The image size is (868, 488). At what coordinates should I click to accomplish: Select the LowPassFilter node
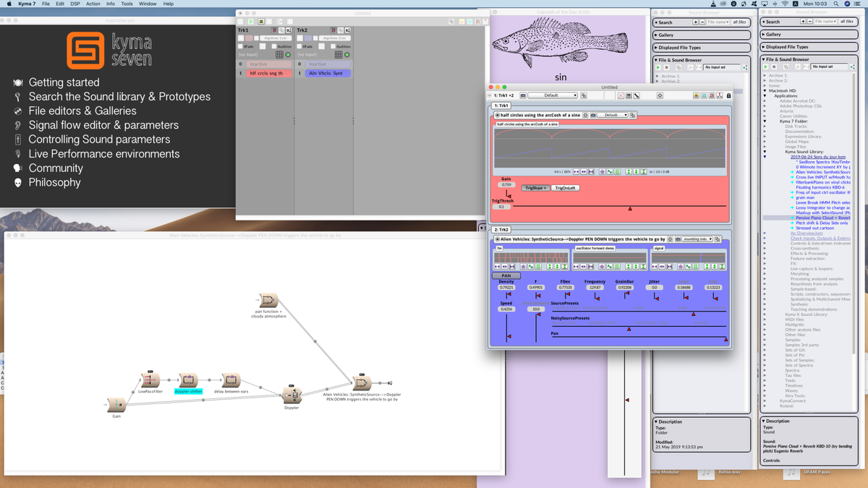point(150,380)
